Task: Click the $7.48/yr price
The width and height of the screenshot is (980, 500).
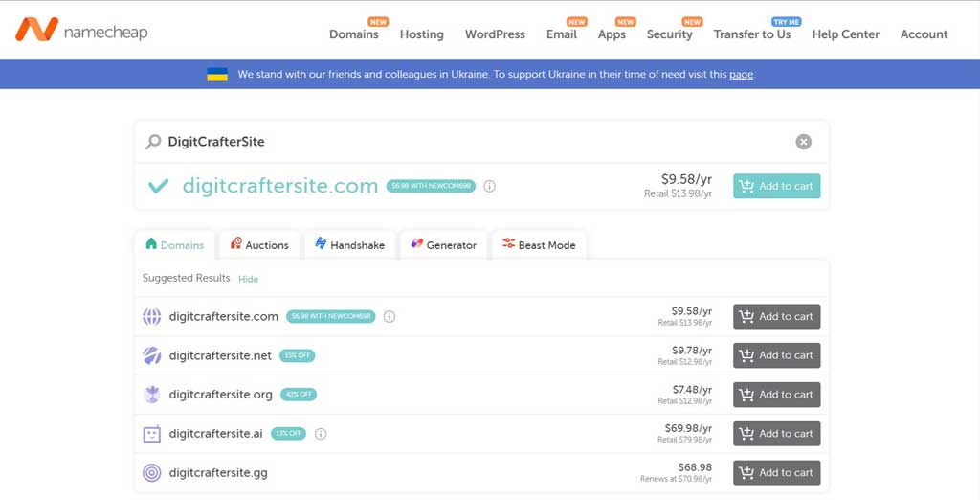Action: [x=692, y=390]
